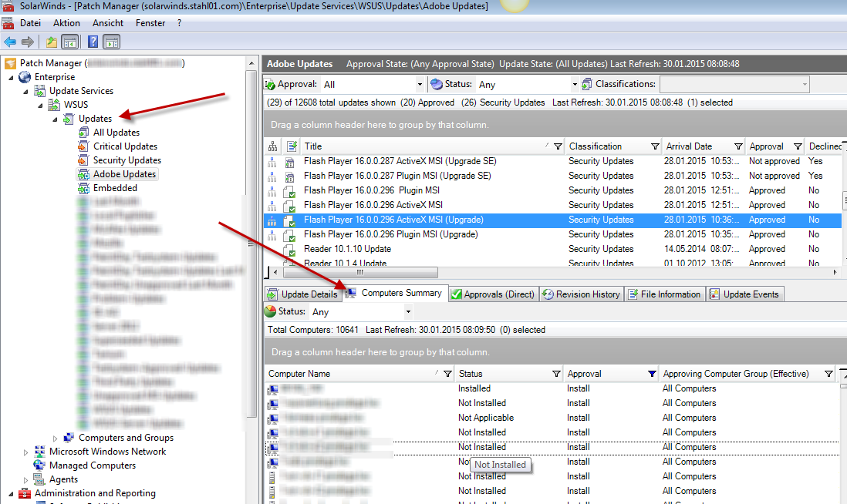Click the Installed status cell
The width and height of the screenshot is (847, 504).
(474, 388)
